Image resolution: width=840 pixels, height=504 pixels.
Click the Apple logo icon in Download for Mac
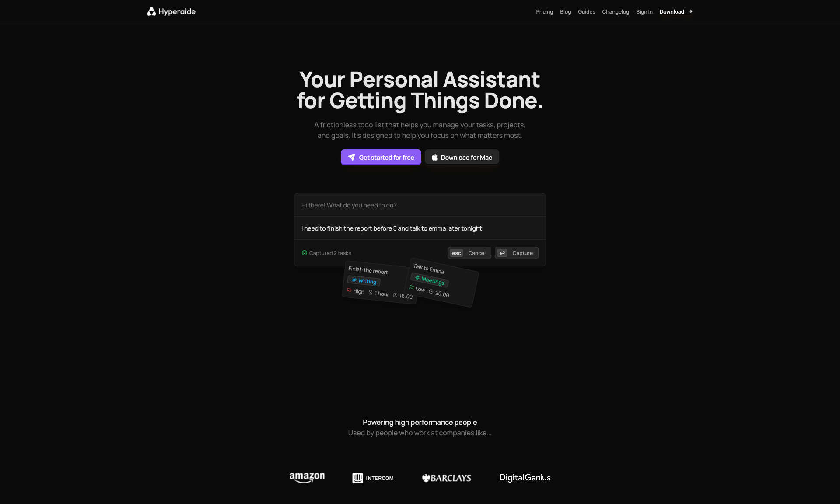[x=434, y=157]
